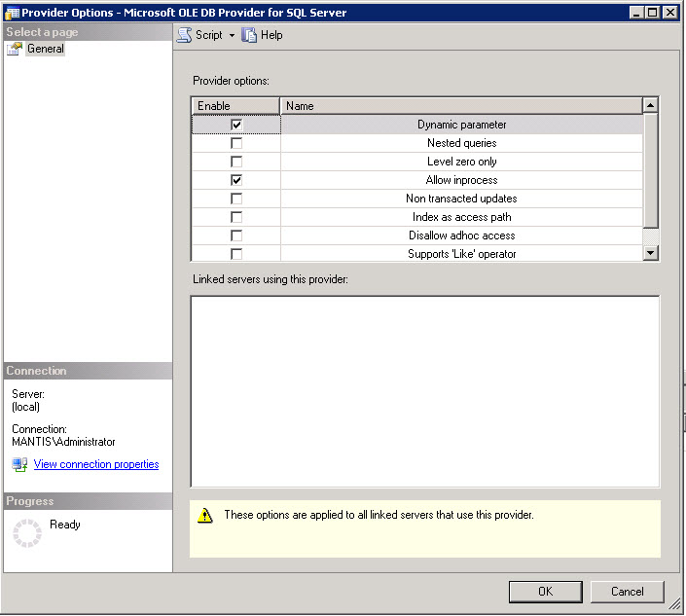
Task: Close the Provider Options dialog
Action: click(669, 13)
